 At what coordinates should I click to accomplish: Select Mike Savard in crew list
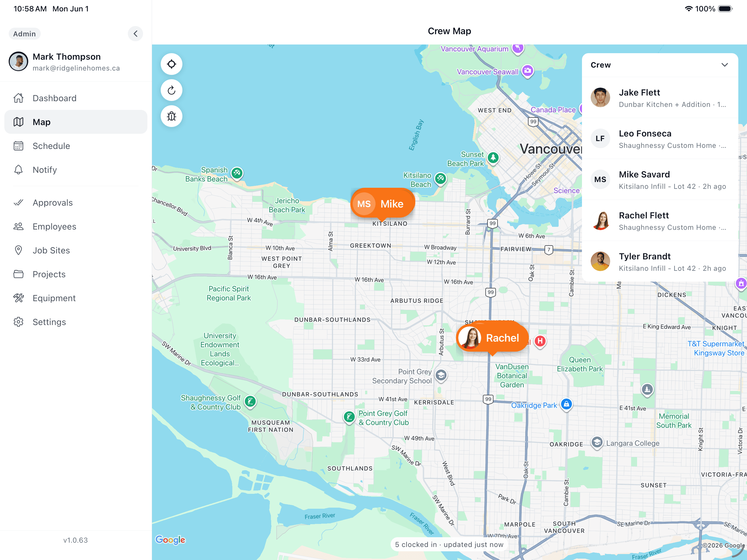660,180
